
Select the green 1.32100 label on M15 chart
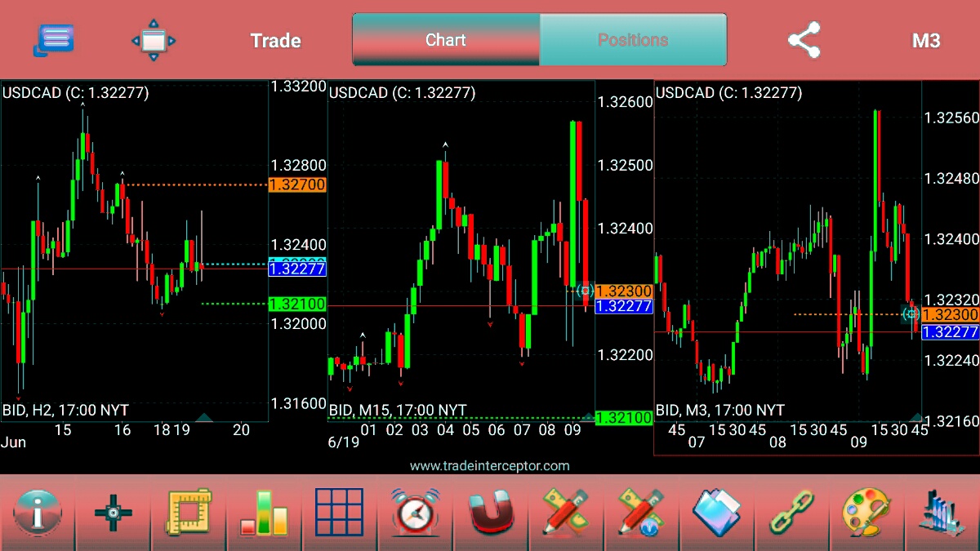(x=624, y=418)
